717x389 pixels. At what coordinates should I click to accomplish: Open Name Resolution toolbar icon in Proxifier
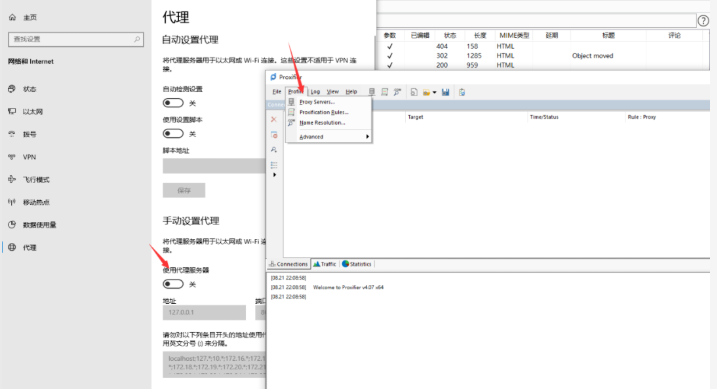(x=397, y=92)
